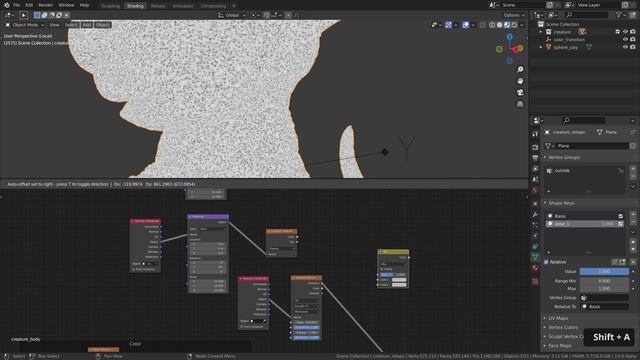
Task: Open the Object Mode dropdown
Action: 24,25
